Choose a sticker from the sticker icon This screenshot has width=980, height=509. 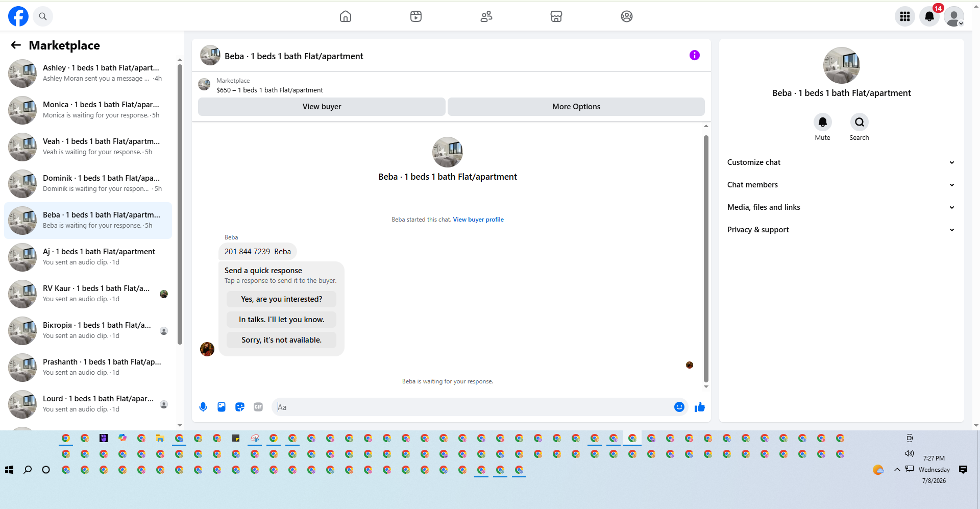pos(240,407)
